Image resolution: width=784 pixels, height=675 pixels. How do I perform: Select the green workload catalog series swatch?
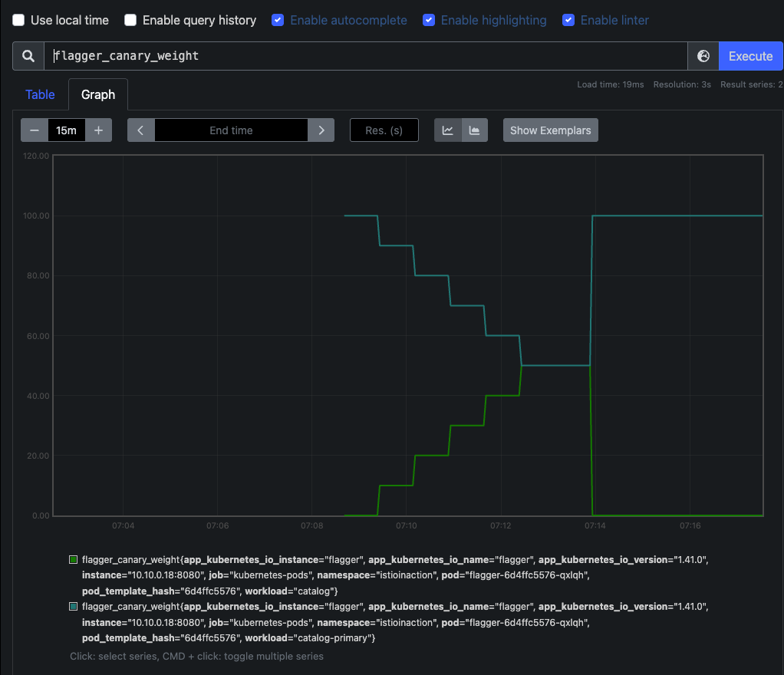point(74,559)
